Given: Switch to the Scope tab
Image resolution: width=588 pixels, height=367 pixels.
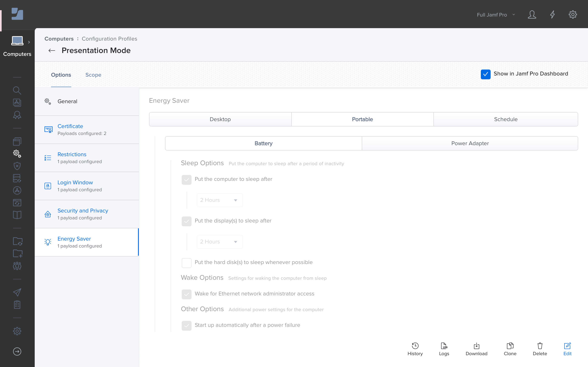Looking at the screenshot, I should tap(94, 75).
